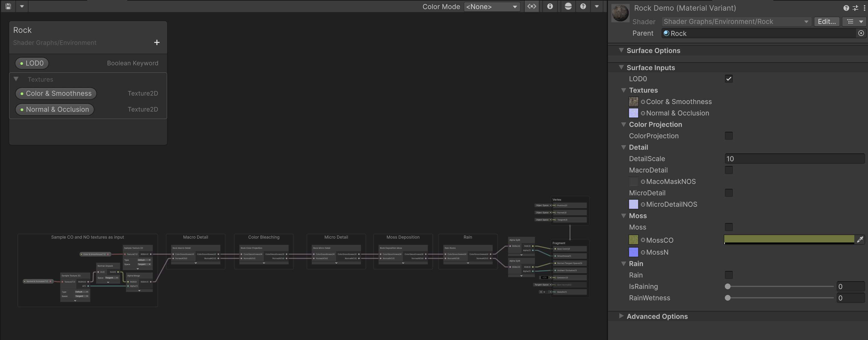This screenshot has height=340, width=868.
Task: Toggle the graph inspector info icon
Action: 550,6
